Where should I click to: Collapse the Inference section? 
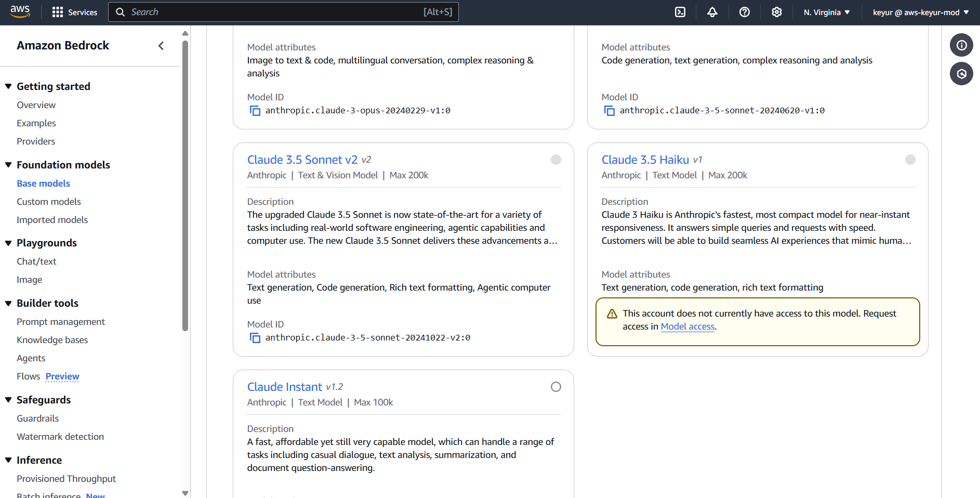pyautogui.click(x=8, y=460)
